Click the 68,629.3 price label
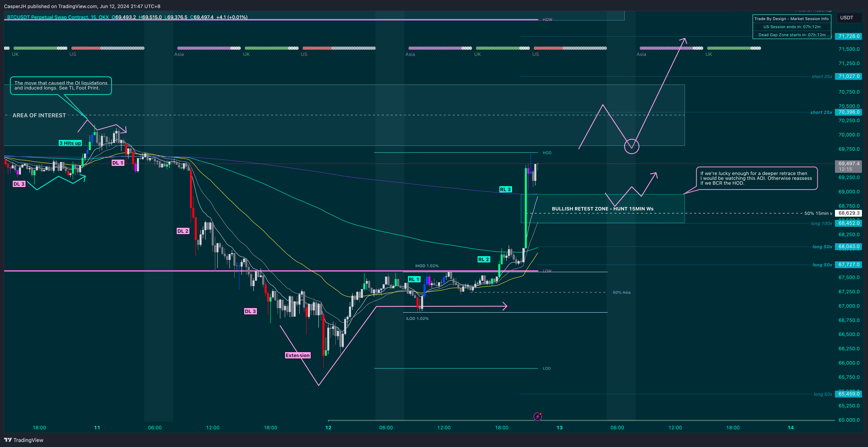868x447 pixels. click(848, 213)
